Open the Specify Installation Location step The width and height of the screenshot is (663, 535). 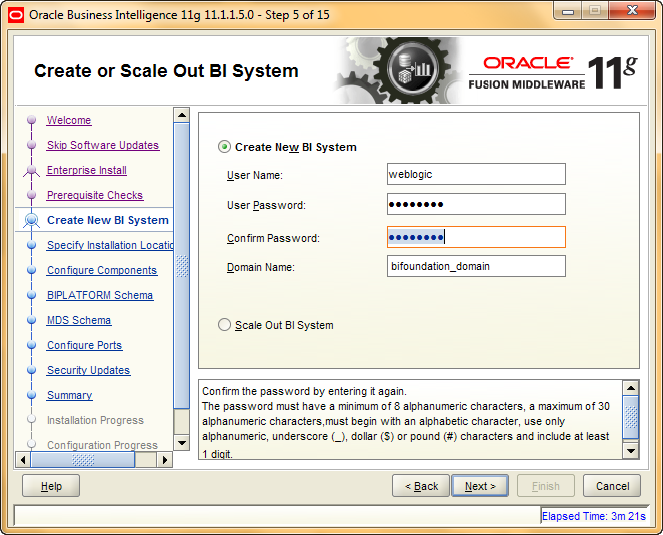tap(110, 245)
